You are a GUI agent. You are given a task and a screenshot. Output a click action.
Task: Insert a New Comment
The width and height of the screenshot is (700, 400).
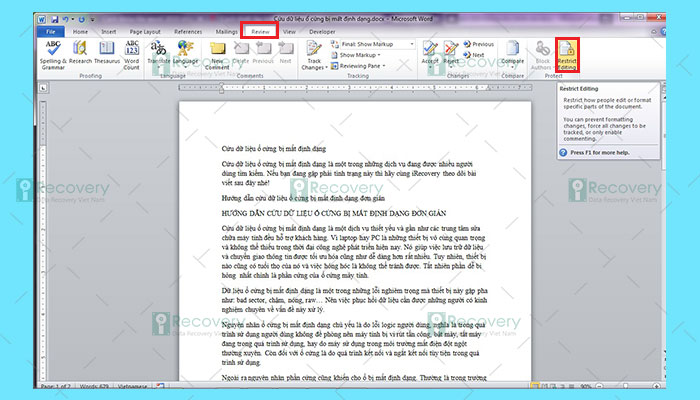coord(217,55)
